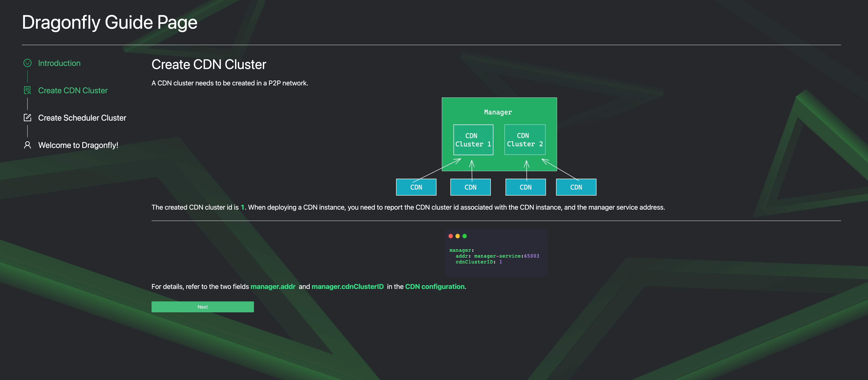868x380 pixels.
Task: Click the addr: manager-service:65003 code line
Action: (497, 256)
